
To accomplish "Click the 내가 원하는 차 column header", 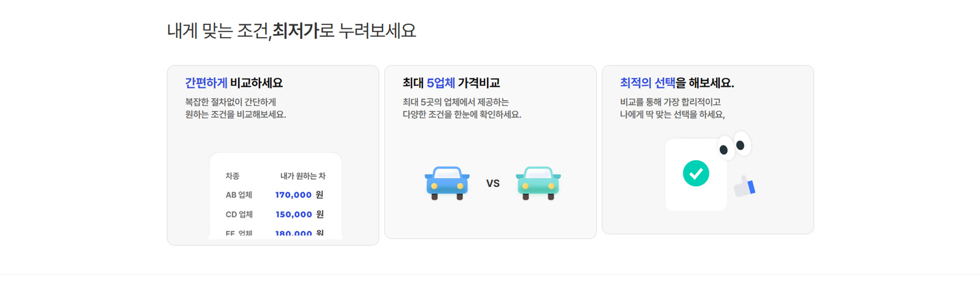I will pos(303,176).
